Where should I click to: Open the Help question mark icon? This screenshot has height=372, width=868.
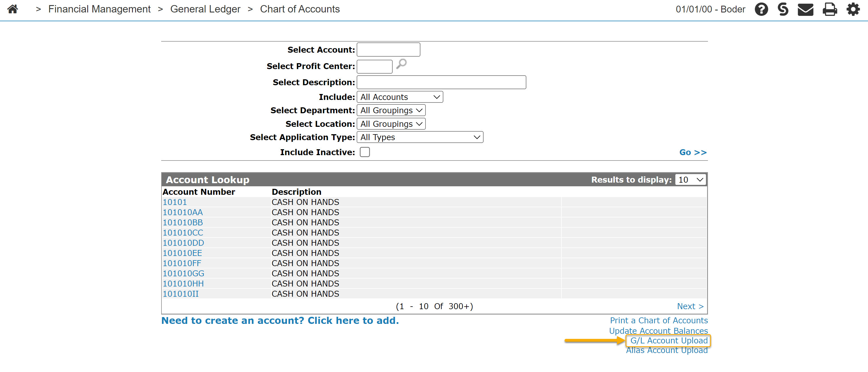pos(761,9)
